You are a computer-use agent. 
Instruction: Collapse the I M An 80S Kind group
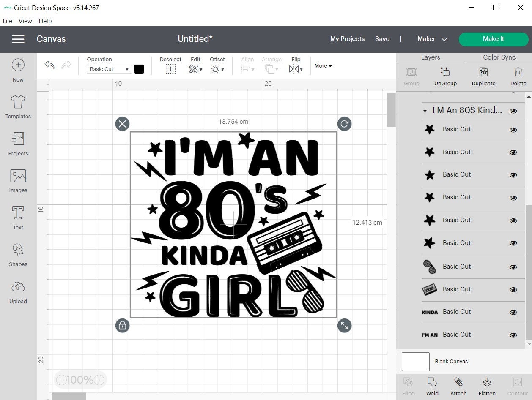tap(425, 111)
